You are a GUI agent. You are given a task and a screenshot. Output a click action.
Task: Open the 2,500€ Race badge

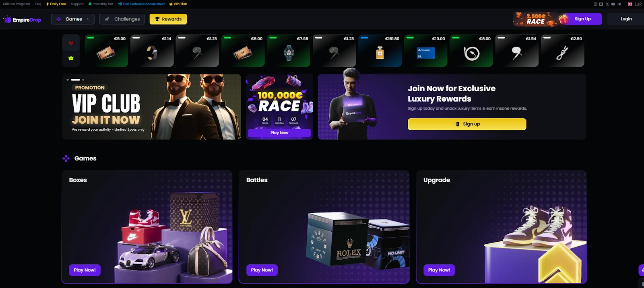535,19
